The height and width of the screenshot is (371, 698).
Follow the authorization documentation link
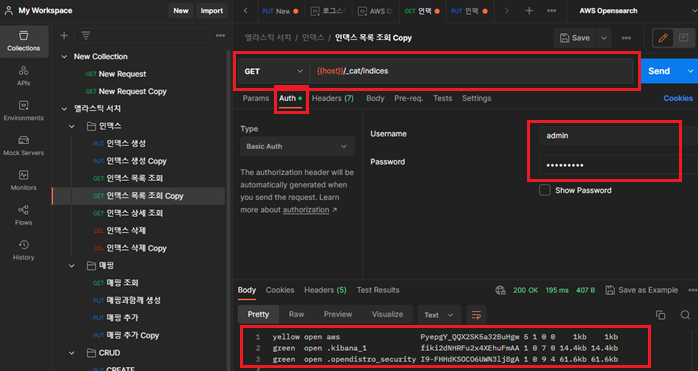click(306, 210)
